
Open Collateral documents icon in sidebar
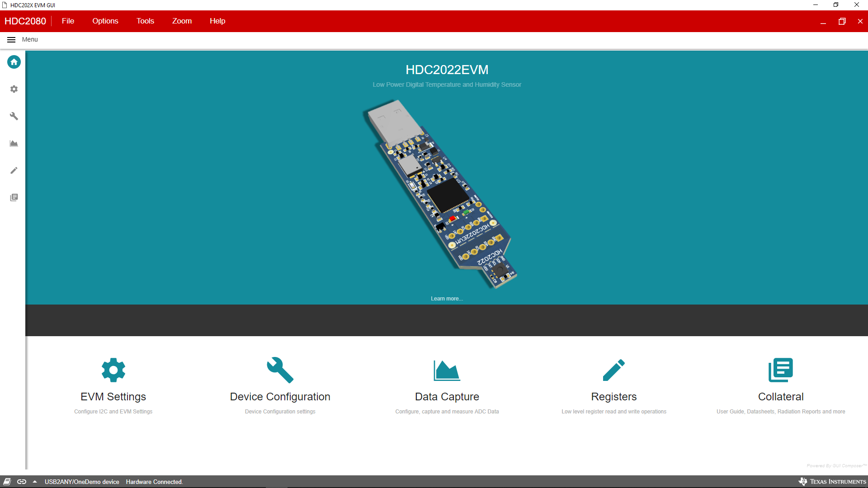pos(14,197)
